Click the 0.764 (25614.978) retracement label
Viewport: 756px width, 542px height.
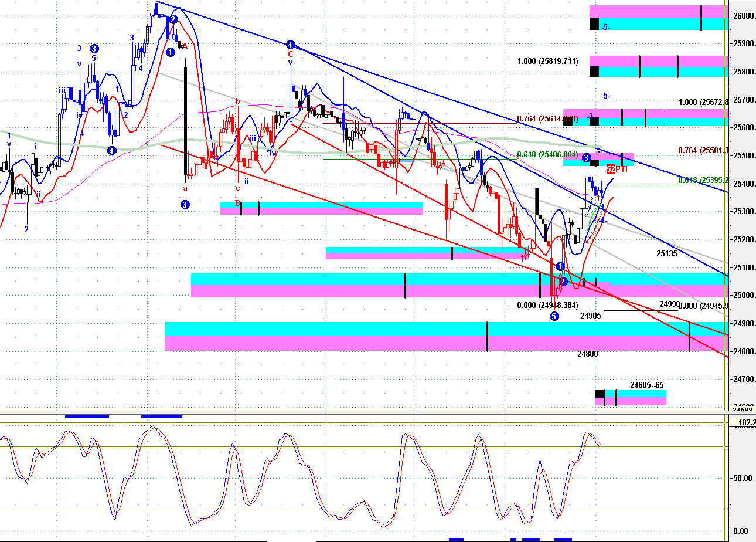(548, 120)
